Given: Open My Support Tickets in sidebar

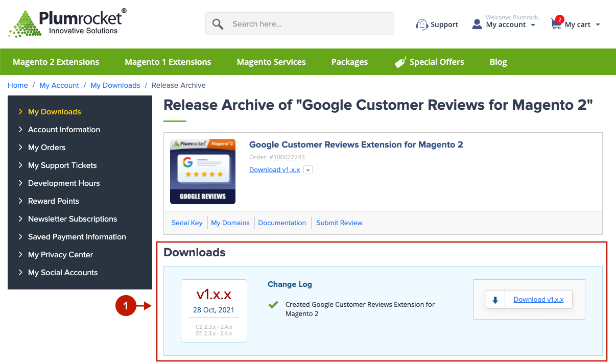Looking at the screenshot, I should point(62,165).
